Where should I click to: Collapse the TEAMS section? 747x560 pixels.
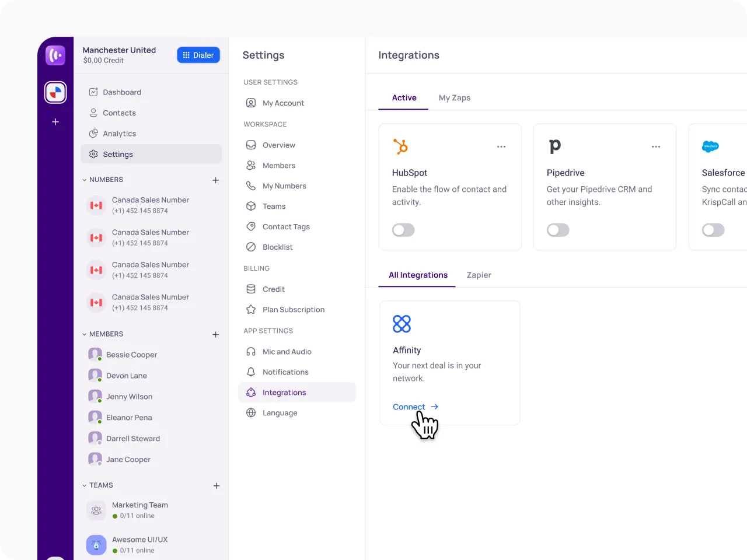(85, 485)
